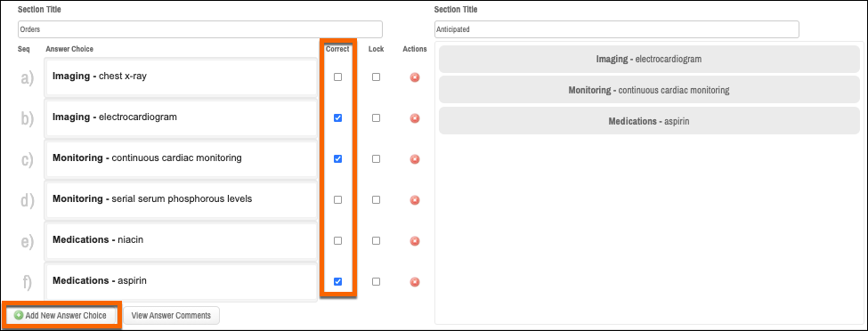Uncheck Correct for aspirin
Viewport: 868px width, 331px height.
click(x=337, y=282)
